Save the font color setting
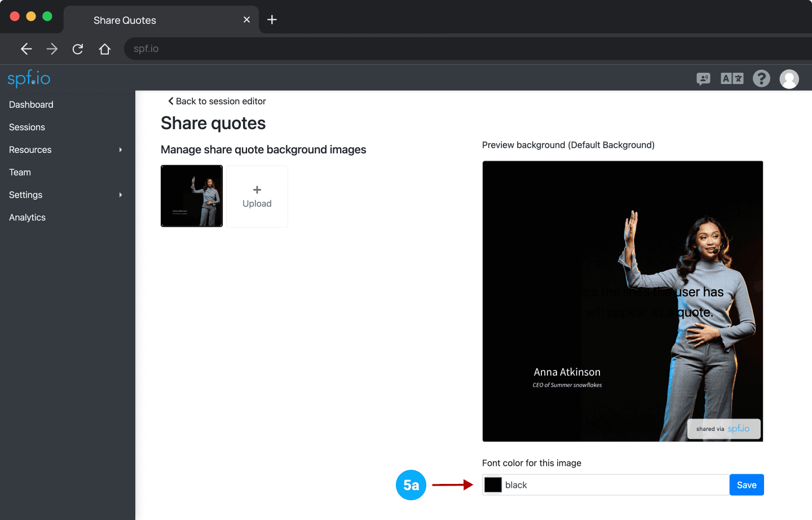The image size is (812, 520). pyautogui.click(x=746, y=485)
